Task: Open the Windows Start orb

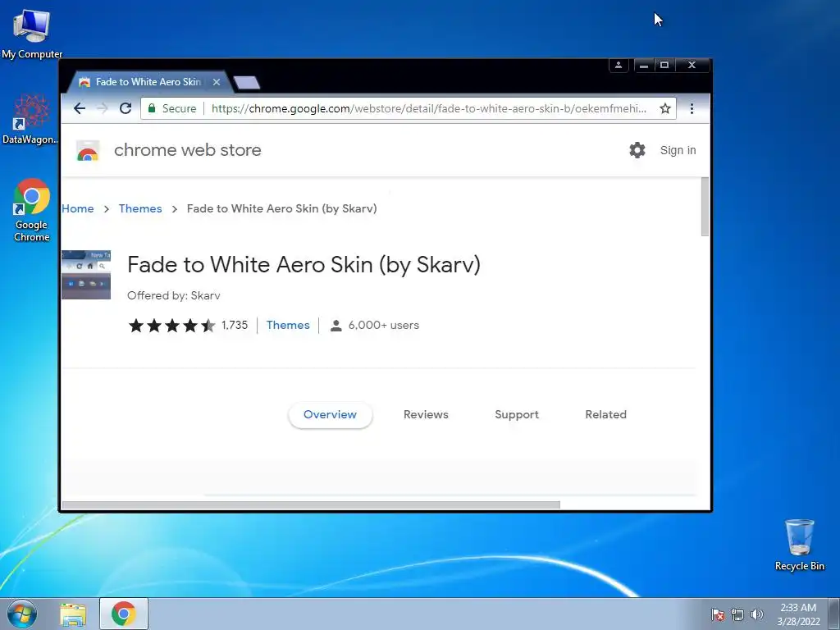Action: click(22, 614)
